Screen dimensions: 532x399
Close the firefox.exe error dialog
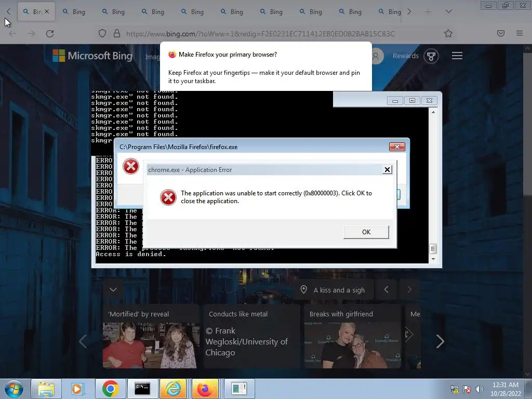(x=397, y=147)
